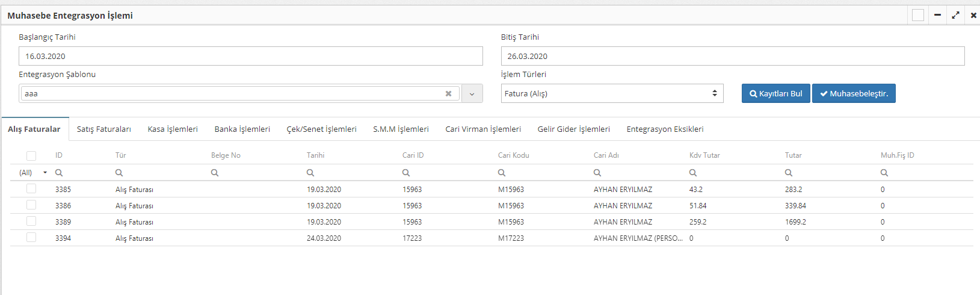
Task: Click search icon in Tür filter column
Action: (x=119, y=173)
